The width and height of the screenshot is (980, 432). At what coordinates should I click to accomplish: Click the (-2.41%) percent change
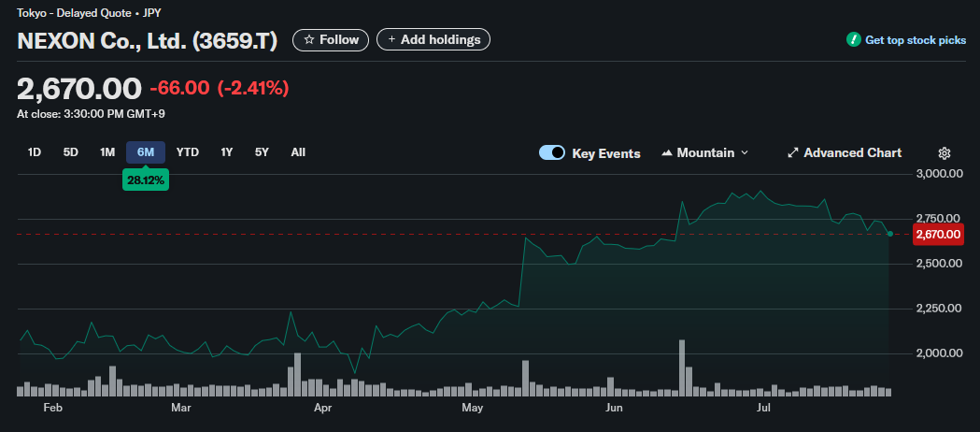coord(253,88)
